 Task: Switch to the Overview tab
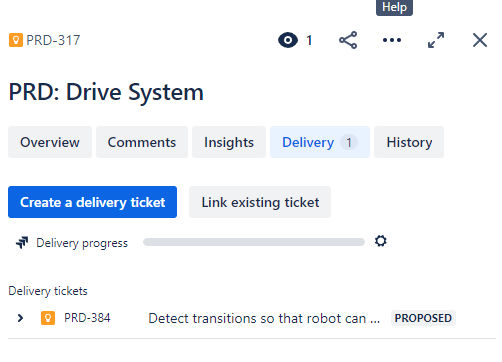point(50,142)
